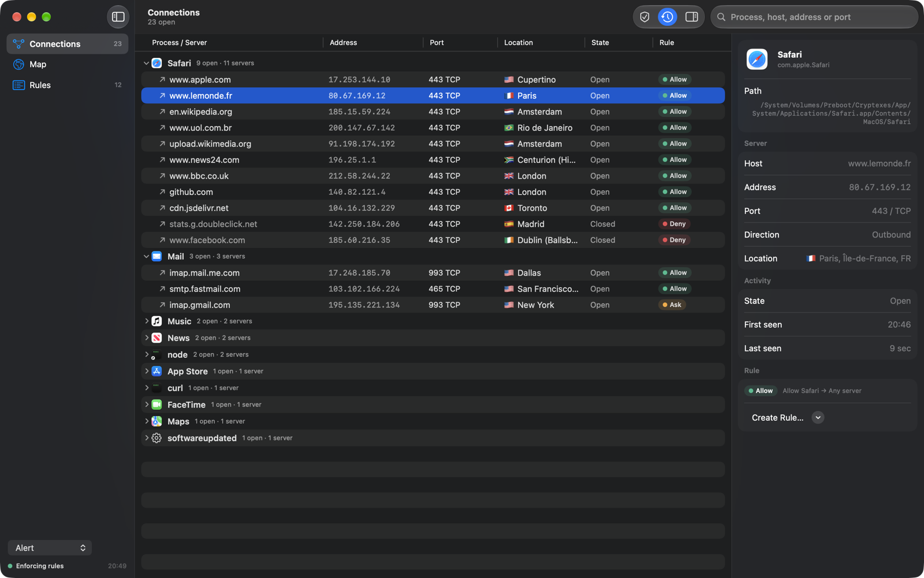Image resolution: width=924 pixels, height=578 pixels.
Task: Click the arrow icon beside github.com
Action: 162,192
